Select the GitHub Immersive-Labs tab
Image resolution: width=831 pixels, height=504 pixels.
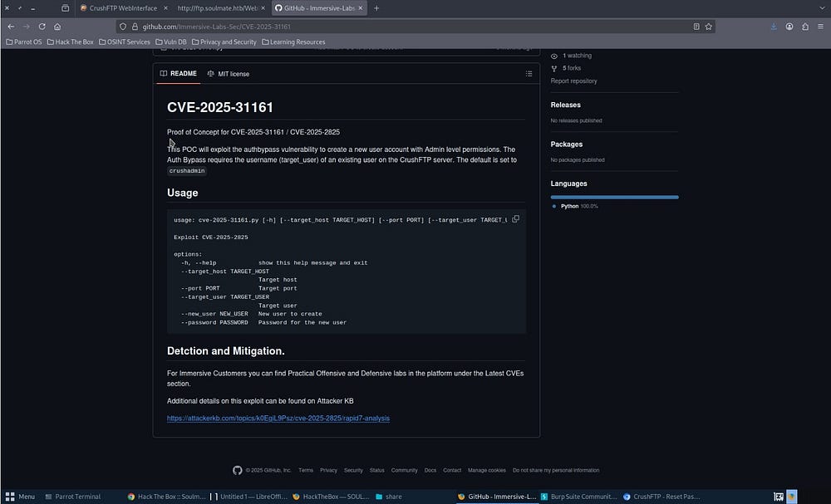(319, 8)
